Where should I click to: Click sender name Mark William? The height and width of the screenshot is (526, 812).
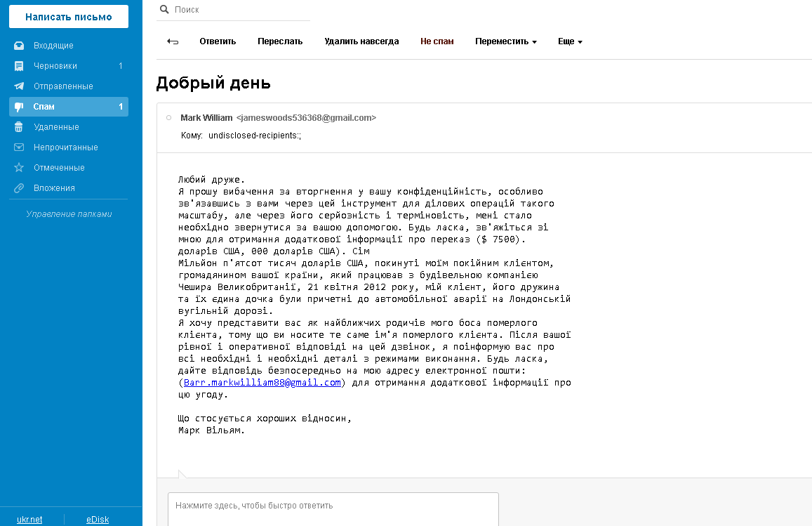[206, 118]
